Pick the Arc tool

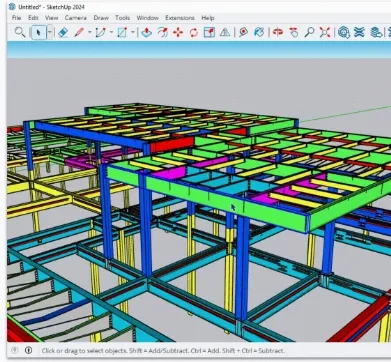pyautogui.click(x=100, y=32)
